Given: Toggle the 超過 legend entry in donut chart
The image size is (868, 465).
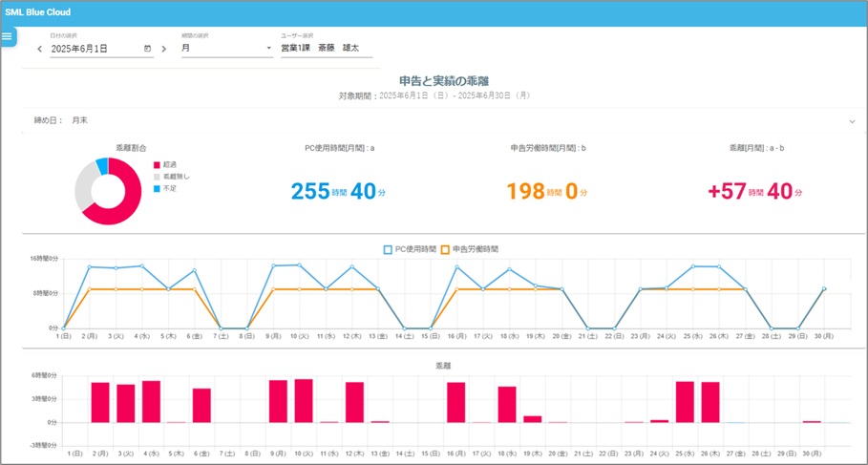Looking at the screenshot, I should click(163, 164).
